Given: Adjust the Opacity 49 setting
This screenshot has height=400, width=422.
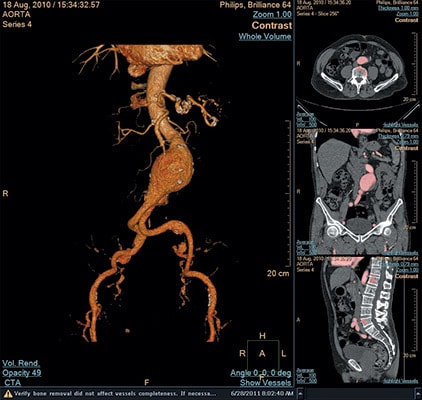Looking at the screenshot, I should coord(22,373).
